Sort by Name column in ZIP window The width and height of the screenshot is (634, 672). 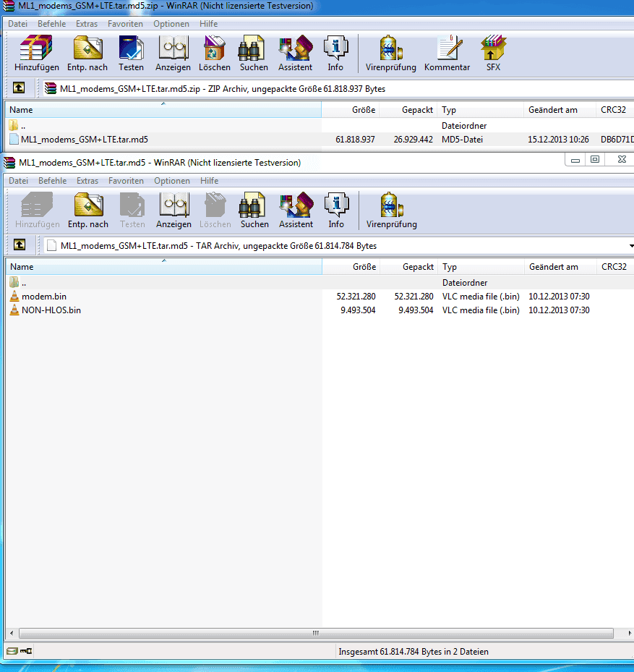coord(163,110)
